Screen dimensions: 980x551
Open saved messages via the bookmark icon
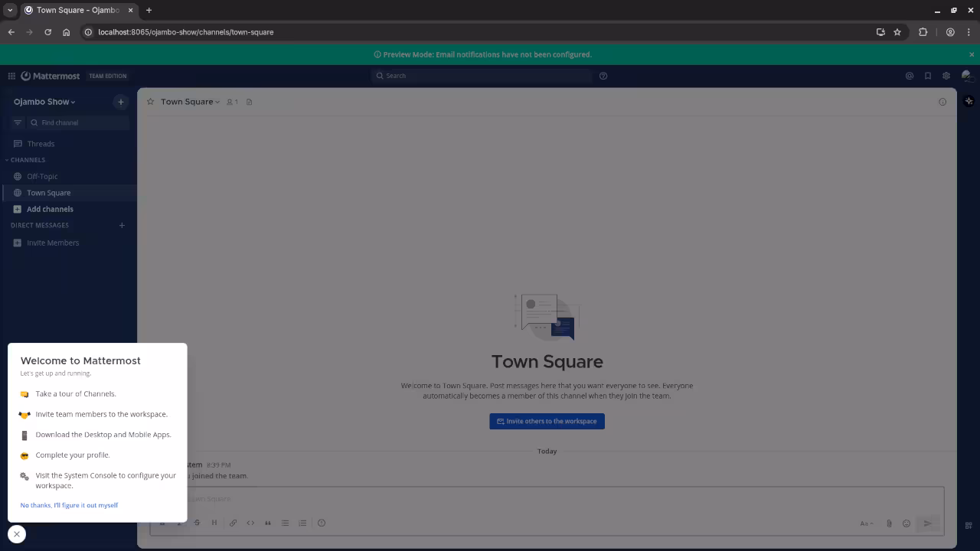[928, 76]
